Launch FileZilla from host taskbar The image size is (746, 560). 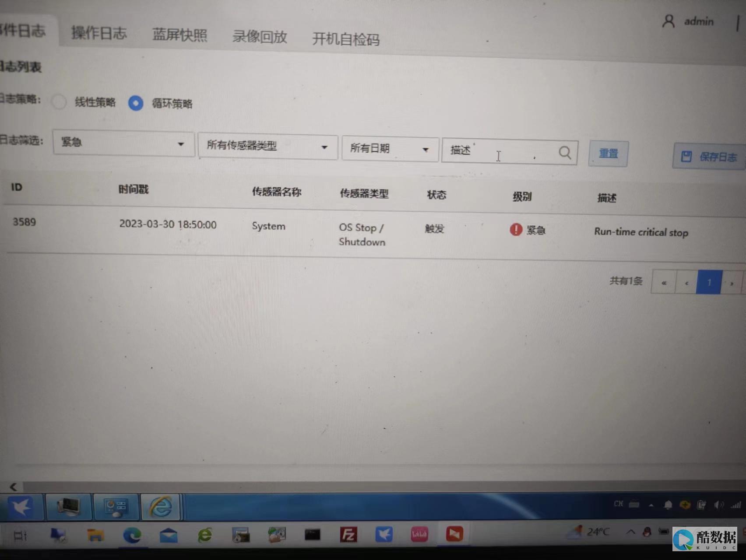pyautogui.click(x=348, y=534)
